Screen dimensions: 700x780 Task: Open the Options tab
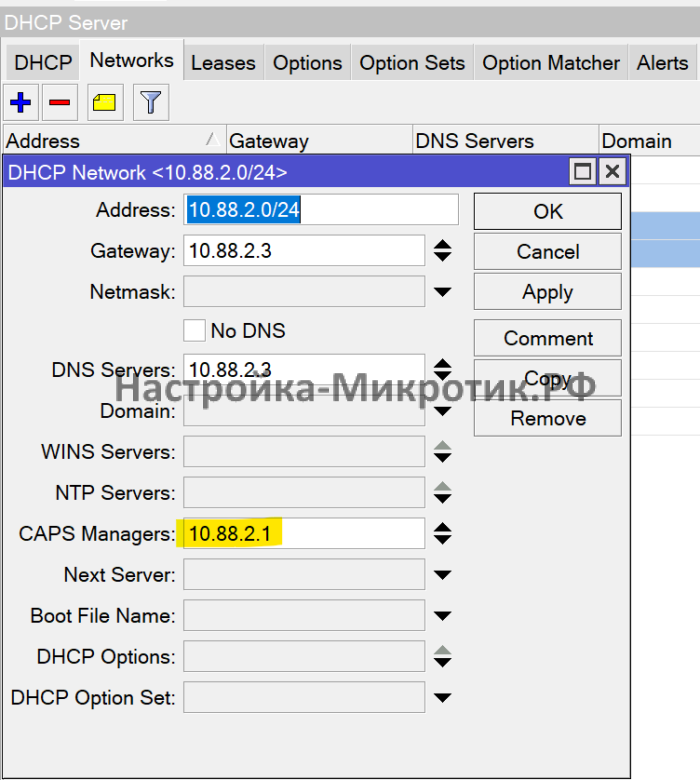click(x=307, y=63)
